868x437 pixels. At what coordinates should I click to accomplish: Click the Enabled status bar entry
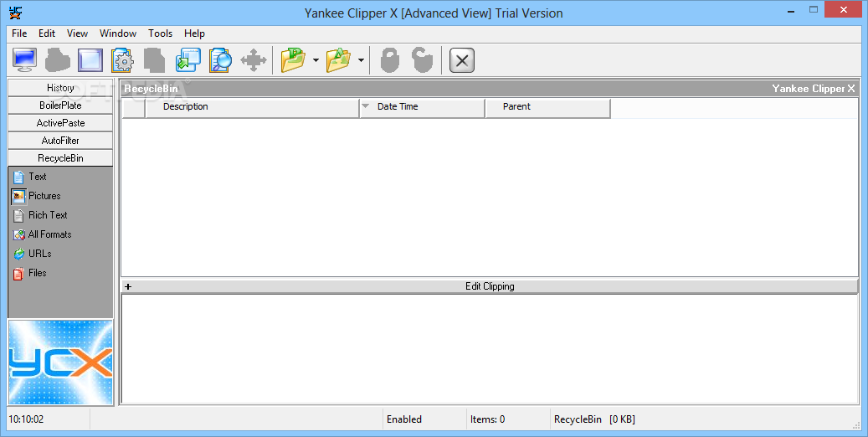click(x=404, y=419)
